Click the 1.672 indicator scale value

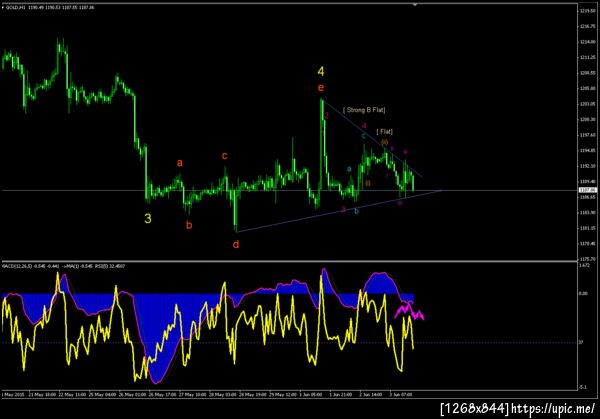pyautogui.click(x=584, y=265)
